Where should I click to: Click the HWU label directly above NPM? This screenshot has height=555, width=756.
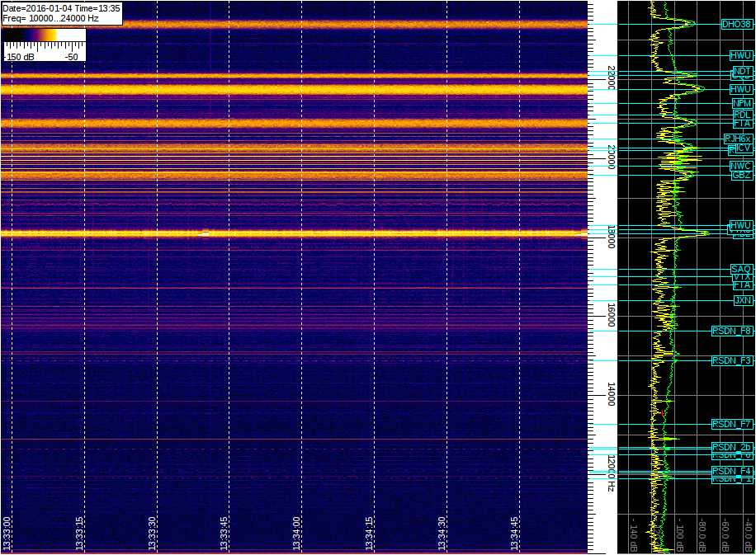point(740,89)
